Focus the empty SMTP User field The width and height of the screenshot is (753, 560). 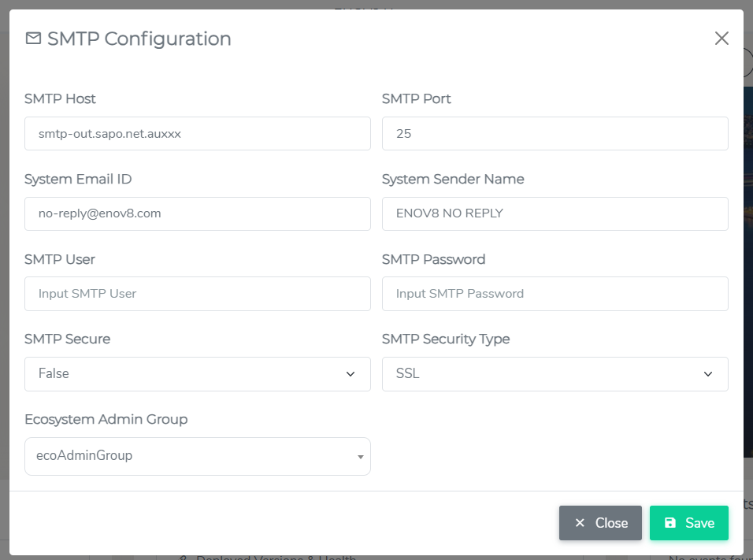pos(197,294)
